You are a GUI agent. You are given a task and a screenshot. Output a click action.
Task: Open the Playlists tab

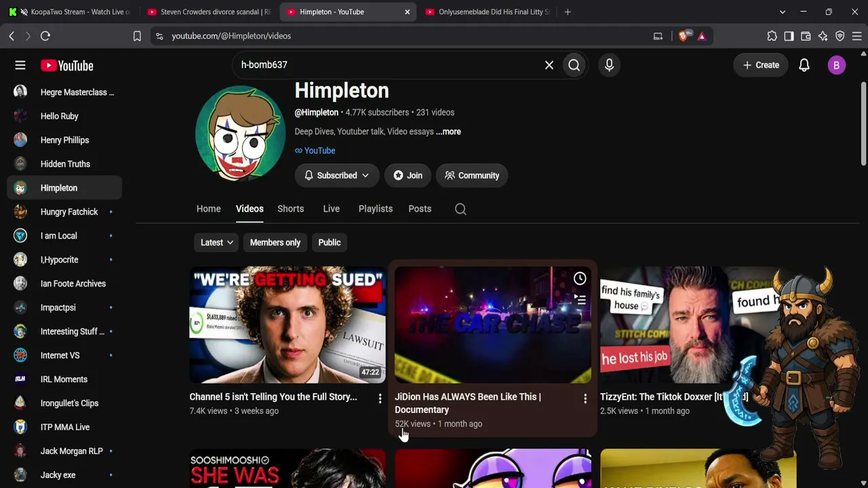[376, 209]
